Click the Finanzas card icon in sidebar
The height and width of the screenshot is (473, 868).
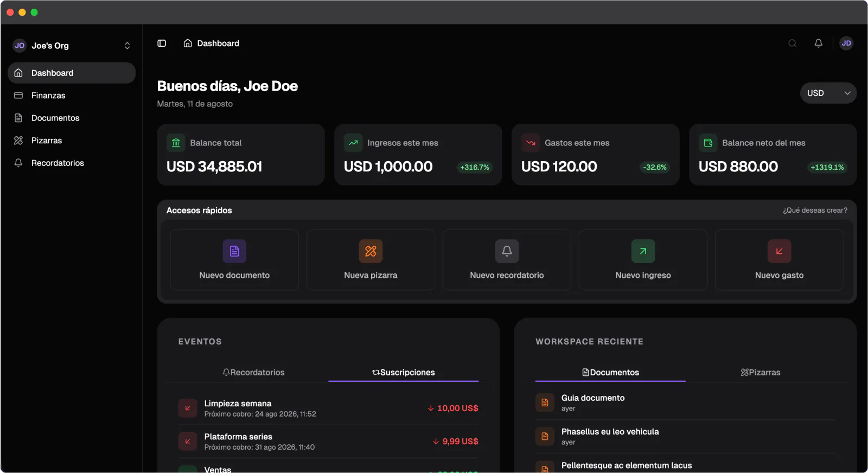click(x=18, y=95)
